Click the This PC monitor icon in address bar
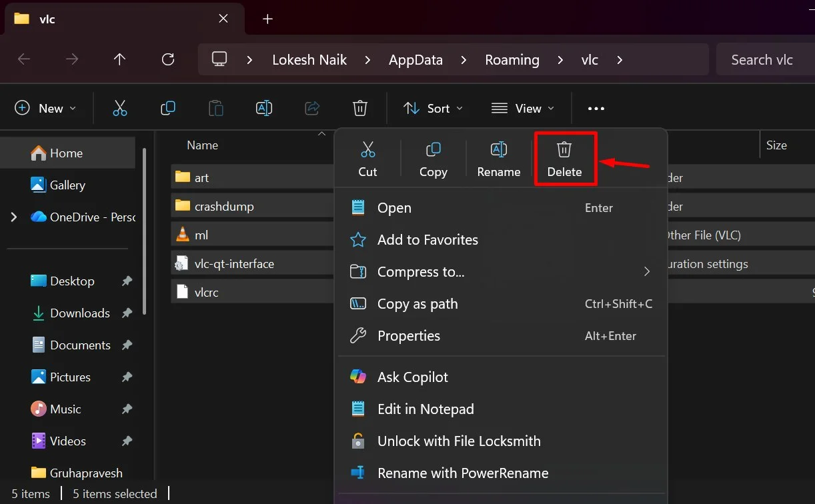 click(220, 59)
